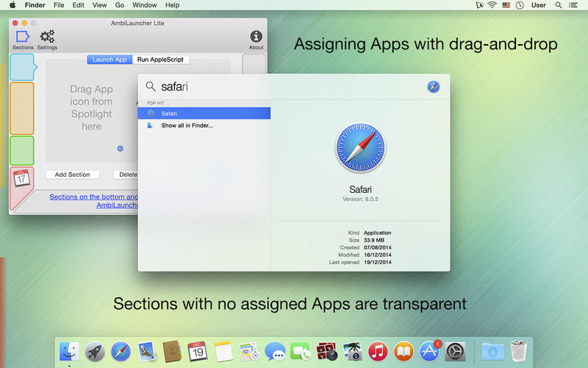Open Photo Booth in the Dock
This screenshot has height=368, width=588.
(x=326, y=352)
